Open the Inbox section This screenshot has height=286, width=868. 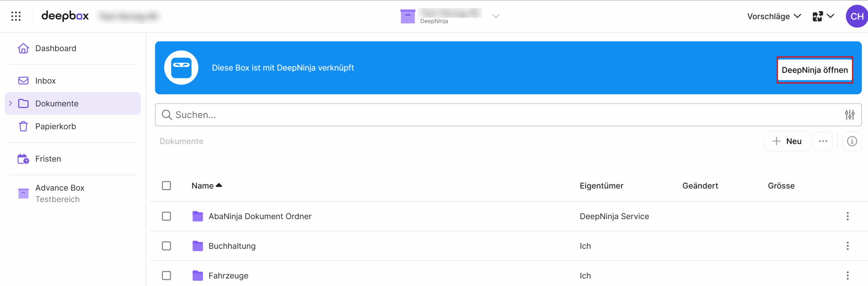pyautogui.click(x=73, y=81)
